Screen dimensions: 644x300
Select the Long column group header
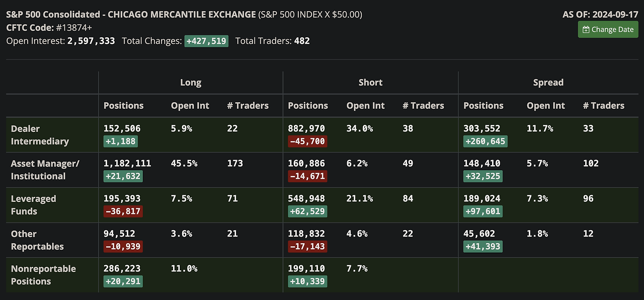click(x=190, y=83)
